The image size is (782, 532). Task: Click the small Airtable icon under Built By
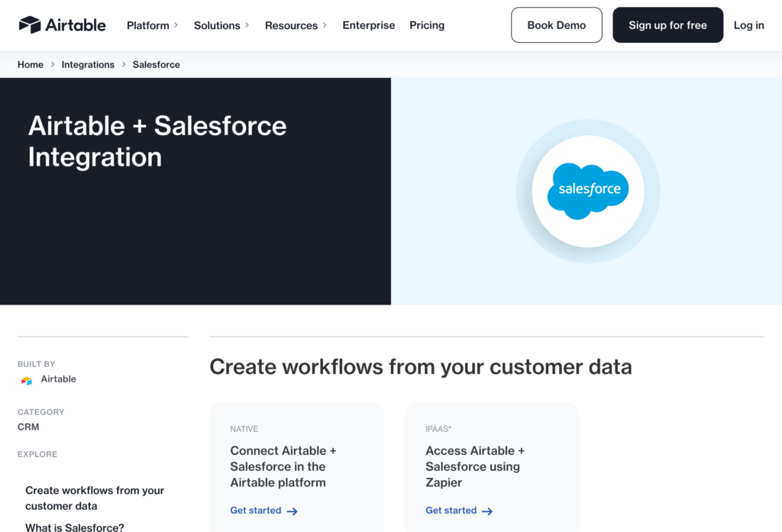tap(27, 380)
